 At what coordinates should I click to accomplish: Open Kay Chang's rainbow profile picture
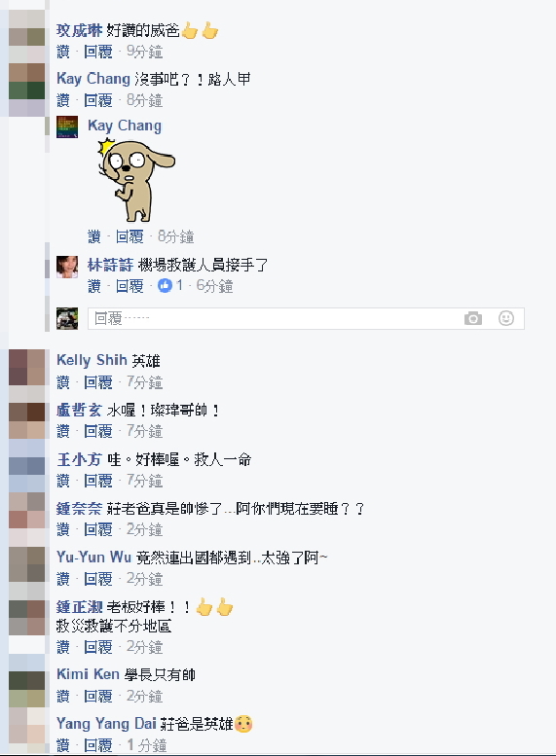(x=67, y=126)
